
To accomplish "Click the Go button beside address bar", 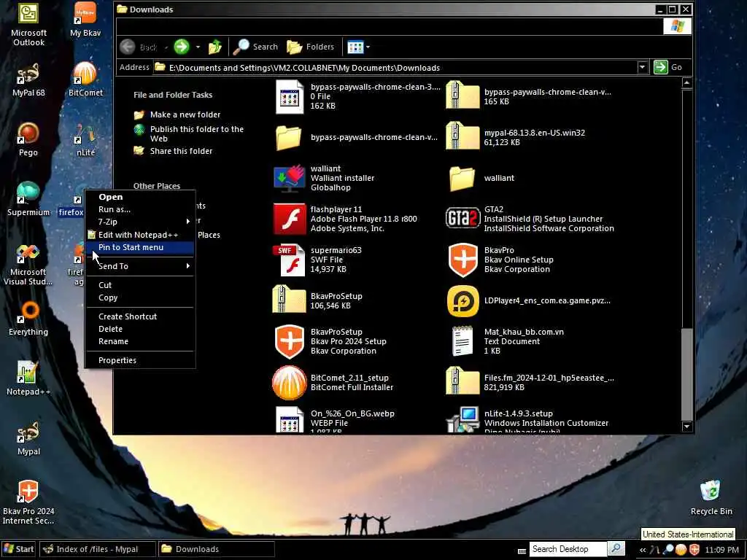I will [x=668, y=67].
